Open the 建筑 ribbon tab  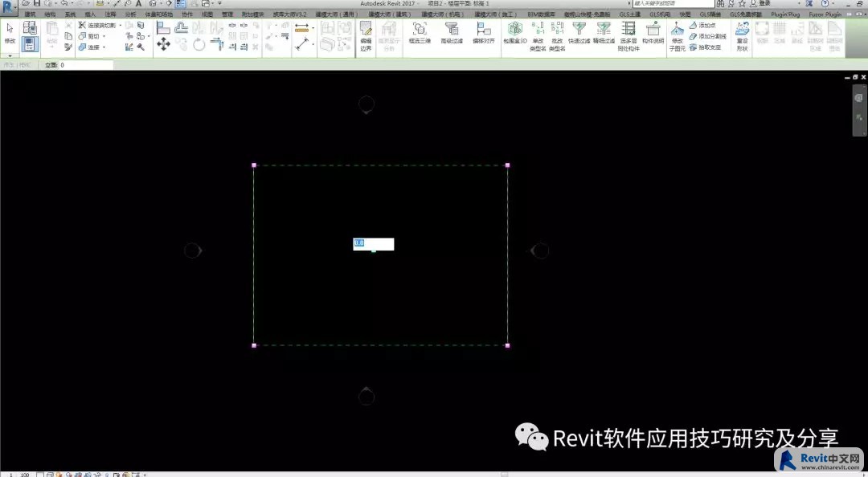30,14
